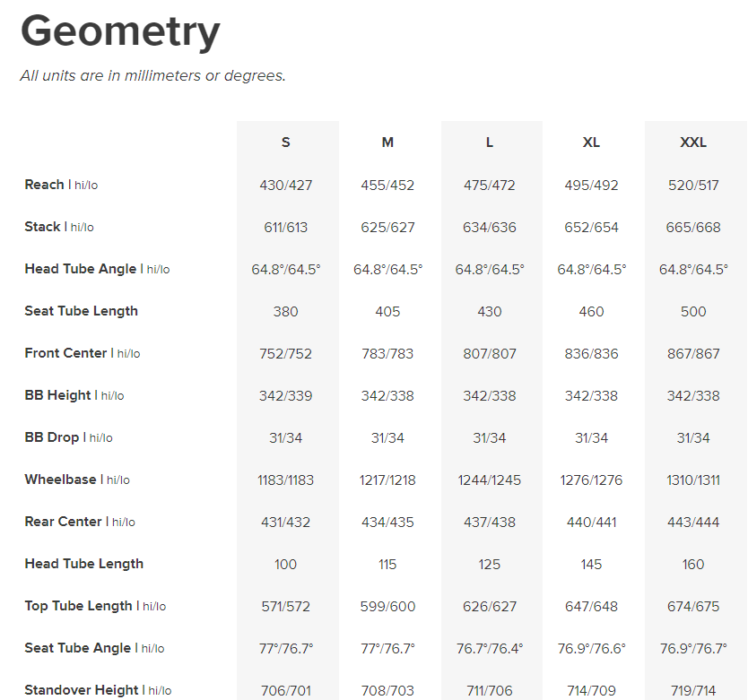The height and width of the screenshot is (700, 748).
Task: Click the Seat Tube Length row label
Action: click(x=82, y=311)
